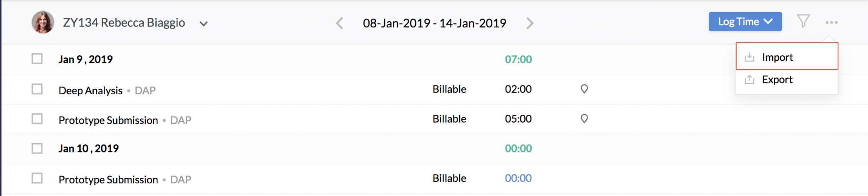Open the Log Time dropdown
The image size is (868, 196).
[745, 22]
